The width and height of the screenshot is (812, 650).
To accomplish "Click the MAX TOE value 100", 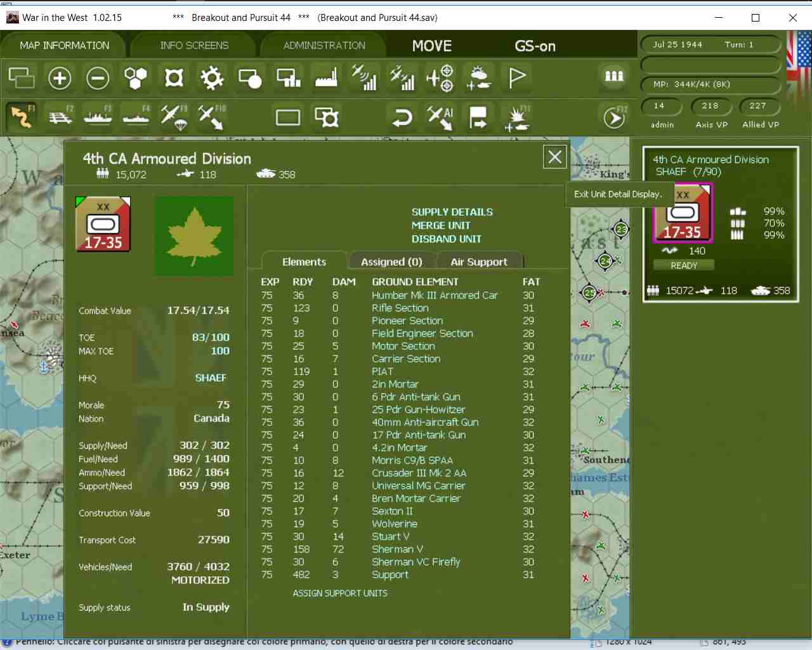I will (x=220, y=351).
